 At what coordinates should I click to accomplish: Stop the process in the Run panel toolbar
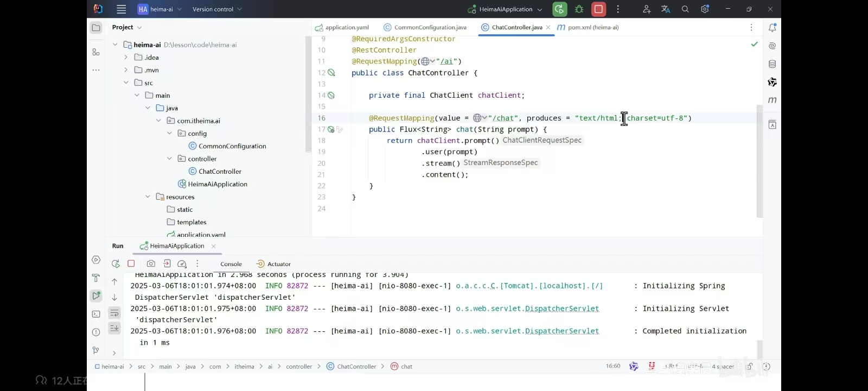point(131,263)
